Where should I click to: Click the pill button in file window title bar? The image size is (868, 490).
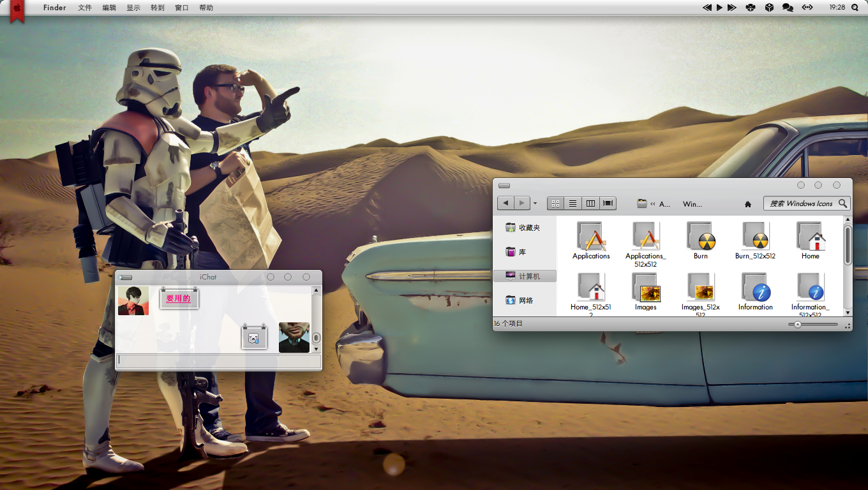(x=504, y=186)
